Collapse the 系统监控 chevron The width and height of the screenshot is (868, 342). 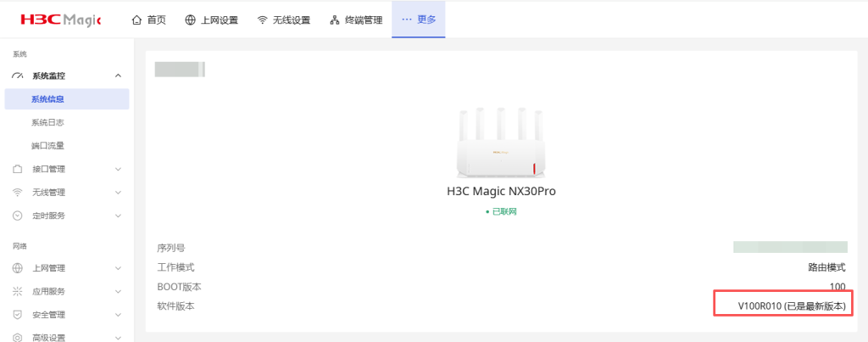[x=118, y=76]
